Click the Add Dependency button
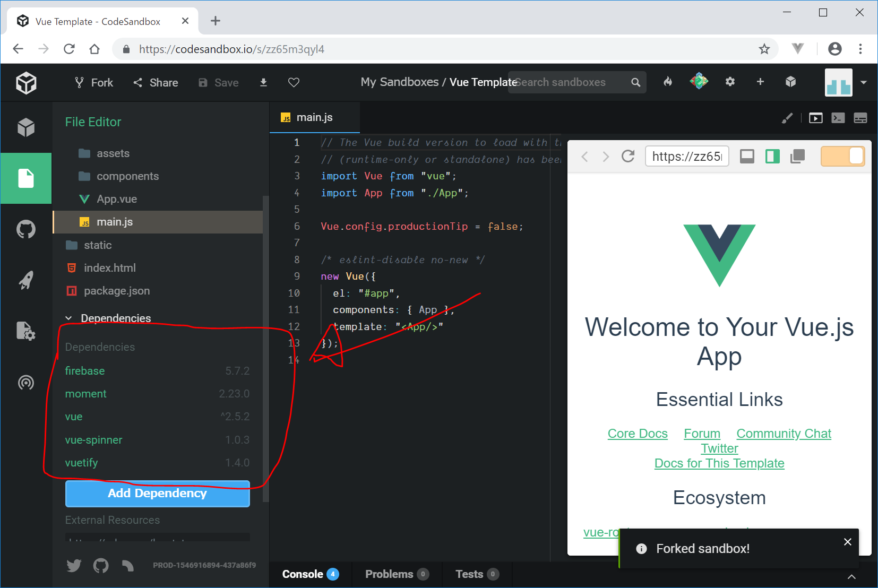878x588 pixels. (x=157, y=494)
